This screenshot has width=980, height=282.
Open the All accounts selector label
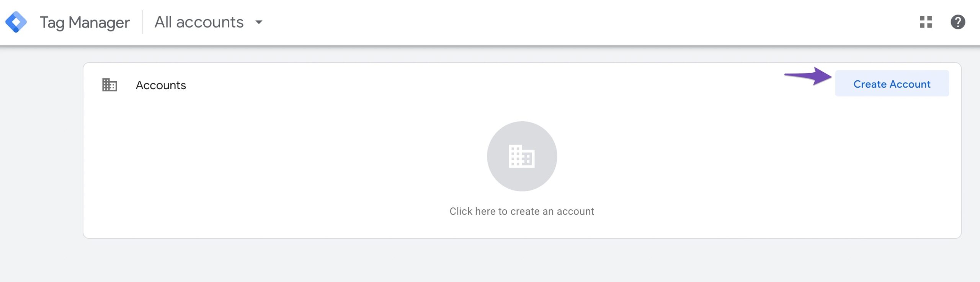[199, 22]
